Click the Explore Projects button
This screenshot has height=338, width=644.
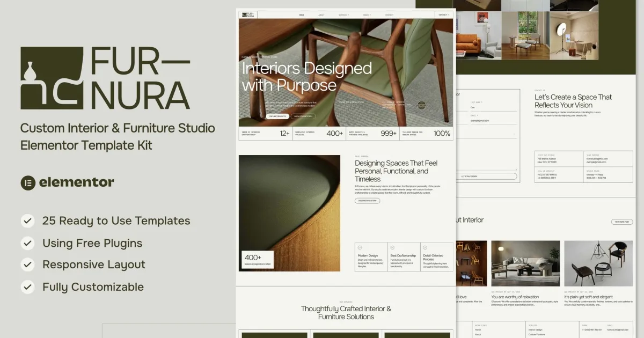pos(277,116)
